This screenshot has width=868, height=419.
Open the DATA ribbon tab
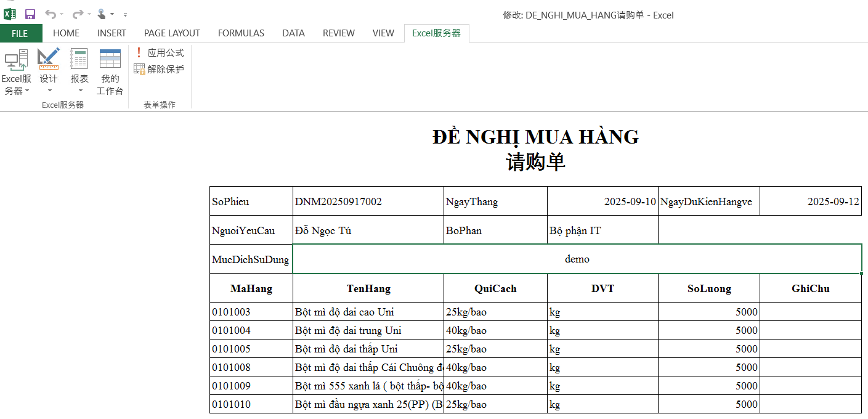tap(293, 33)
